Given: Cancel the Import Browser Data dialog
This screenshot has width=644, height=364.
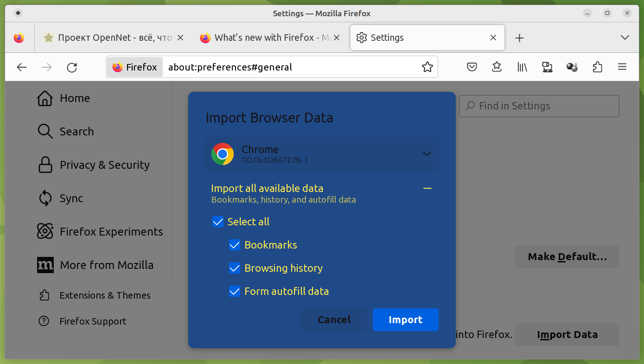Looking at the screenshot, I should click(334, 320).
